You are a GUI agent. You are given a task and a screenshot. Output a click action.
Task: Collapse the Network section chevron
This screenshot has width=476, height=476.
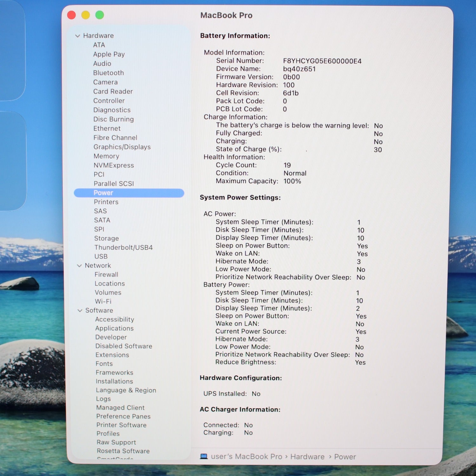click(79, 266)
